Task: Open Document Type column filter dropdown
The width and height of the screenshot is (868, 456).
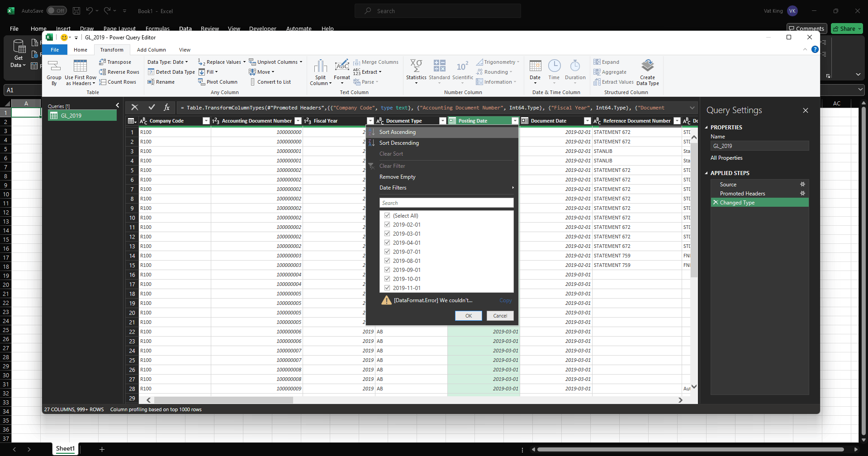Action: [443, 121]
